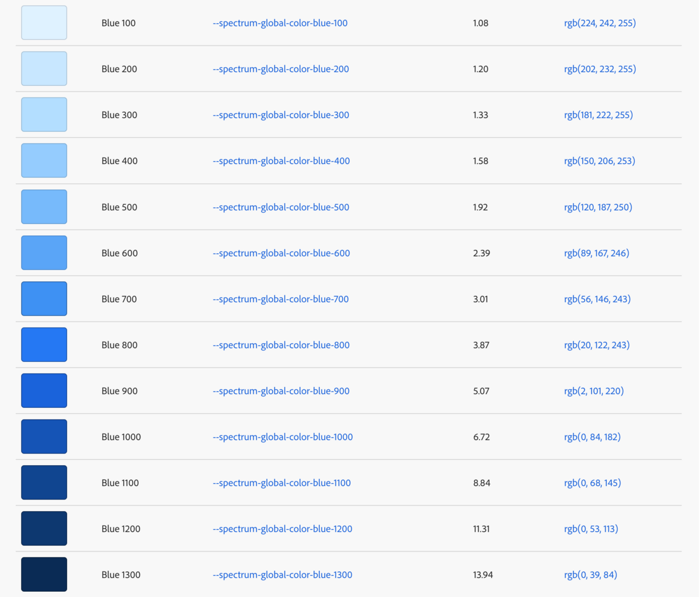Click the Blue 100 color swatch

[44, 23]
